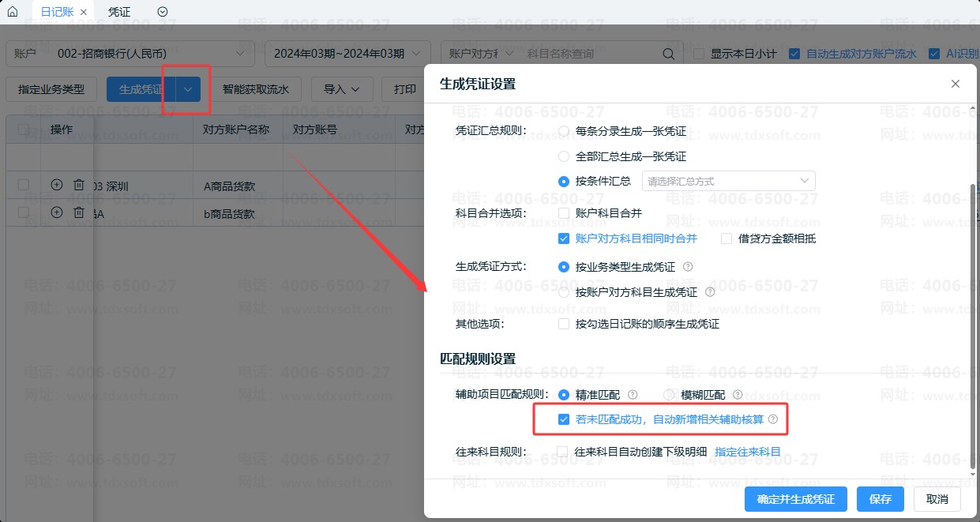Switch to the 凭证 tab
The height and width of the screenshot is (522, 980).
click(x=119, y=12)
